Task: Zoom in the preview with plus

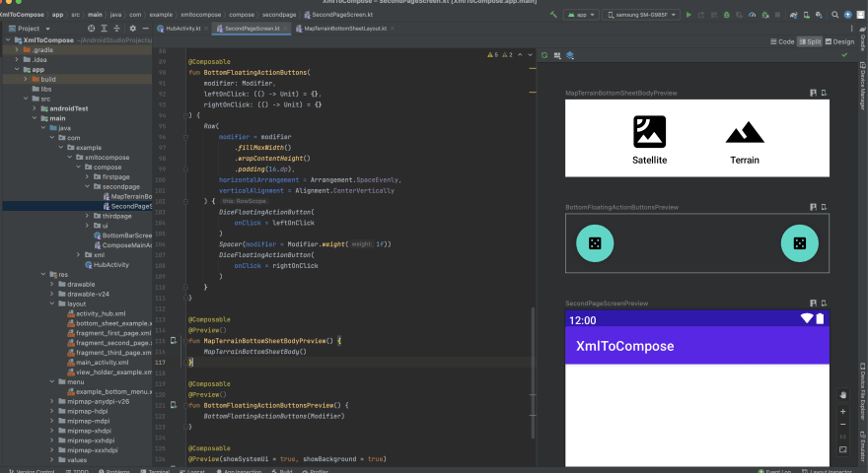Action: [x=843, y=412]
